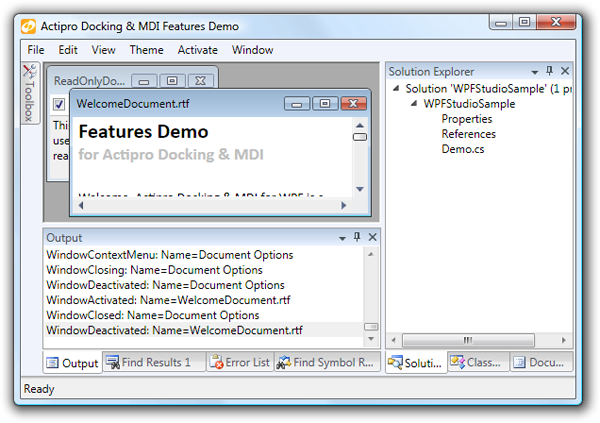Switch to the Error List tab

point(241,362)
